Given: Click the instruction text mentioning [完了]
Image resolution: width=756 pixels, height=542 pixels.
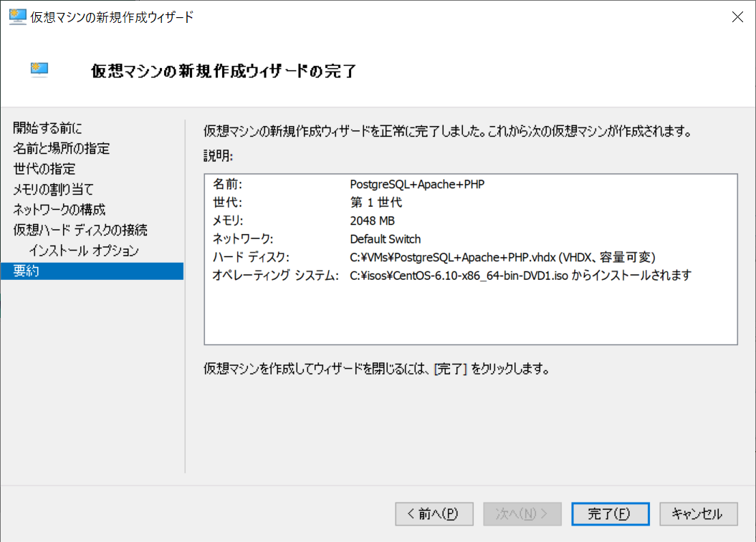Looking at the screenshot, I should [376, 369].
